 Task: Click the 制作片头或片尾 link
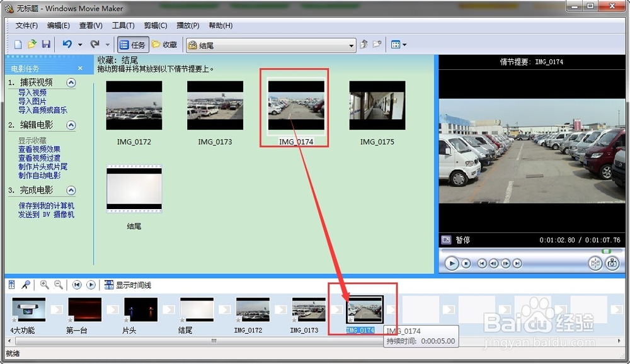(x=43, y=167)
